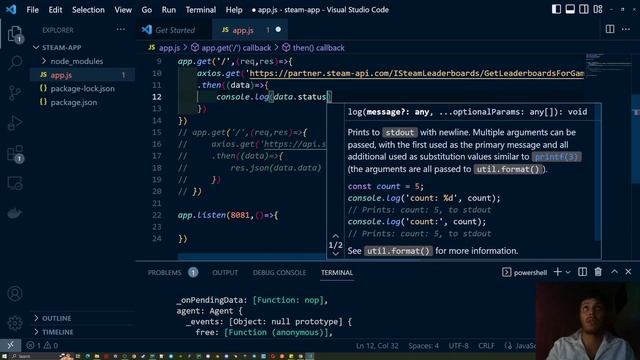Viewport: 640px width, 360px height.
Task: Toggle panel layout button
Action: click(x=570, y=9)
